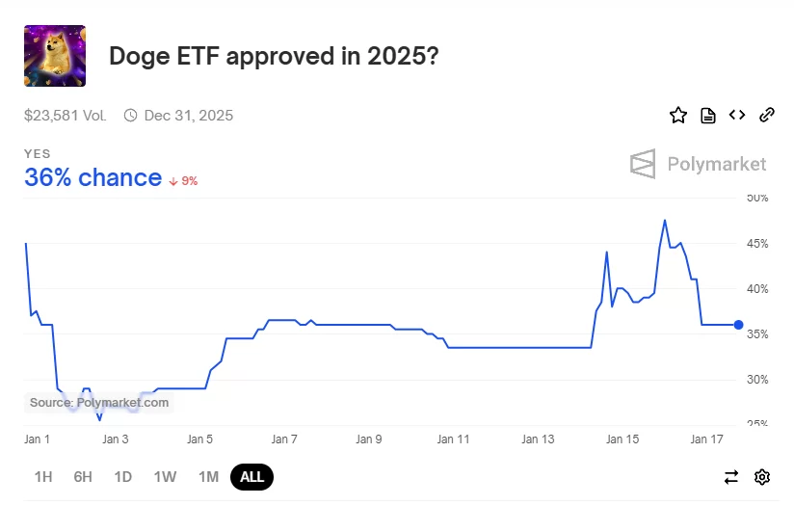Select the 6H time range

pos(83,477)
